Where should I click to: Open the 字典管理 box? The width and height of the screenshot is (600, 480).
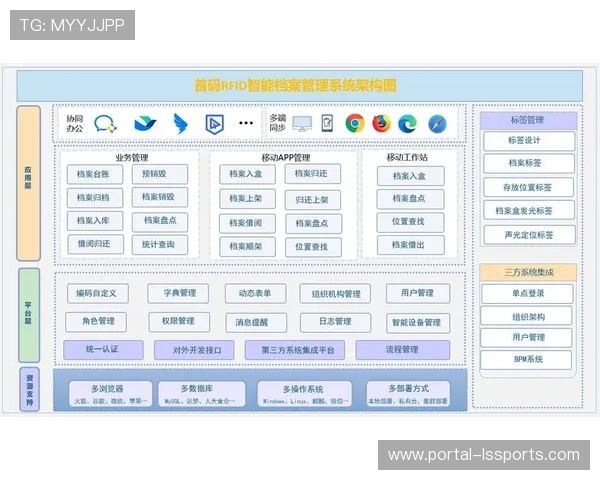click(x=178, y=294)
